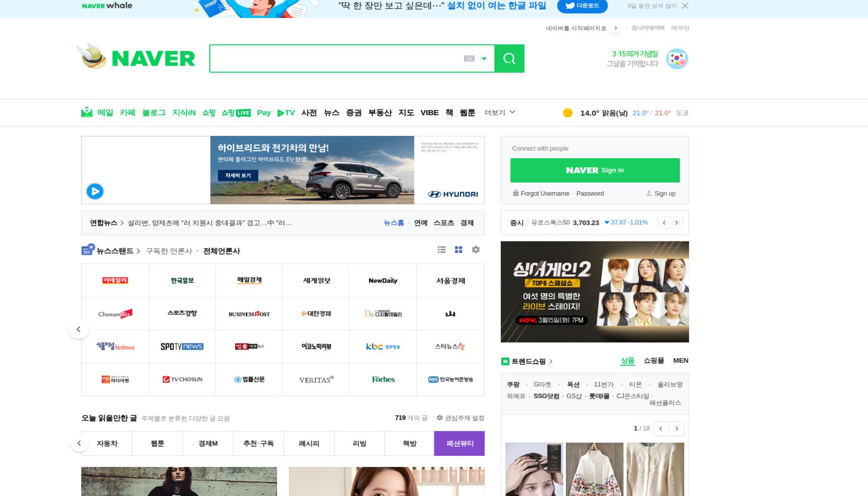Click the 트렌드쇼핑 header link
Viewport: 868px width, 496px height.
[528, 362]
